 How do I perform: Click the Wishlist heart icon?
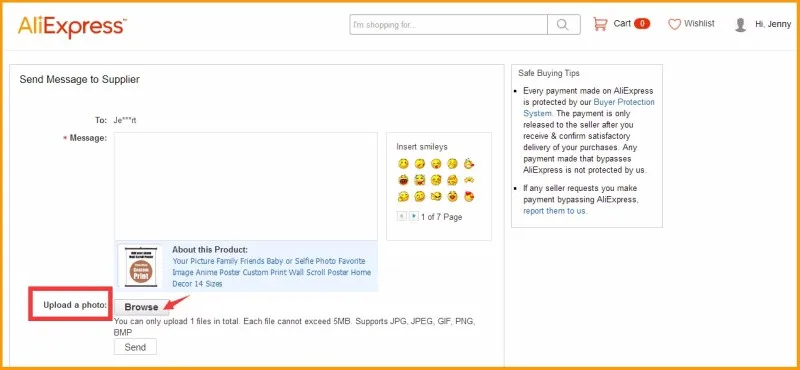pyautogui.click(x=674, y=24)
